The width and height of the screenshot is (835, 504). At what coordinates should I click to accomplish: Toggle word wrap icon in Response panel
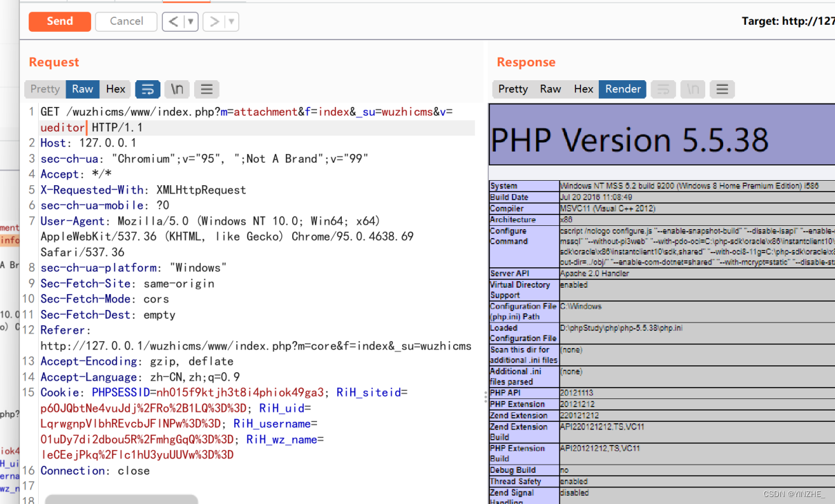pyautogui.click(x=663, y=89)
